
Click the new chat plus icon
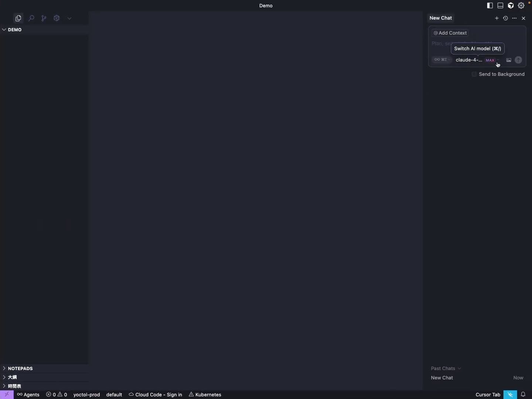pyautogui.click(x=497, y=18)
